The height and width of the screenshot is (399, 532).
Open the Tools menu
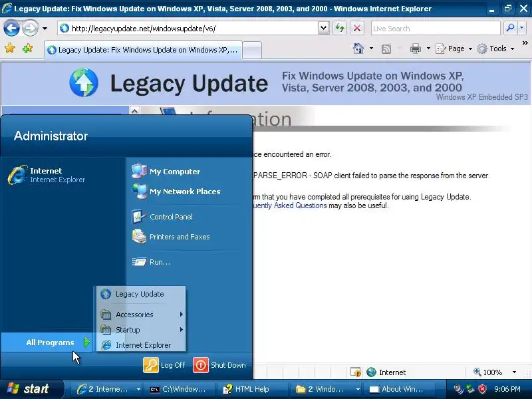tap(495, 49)
